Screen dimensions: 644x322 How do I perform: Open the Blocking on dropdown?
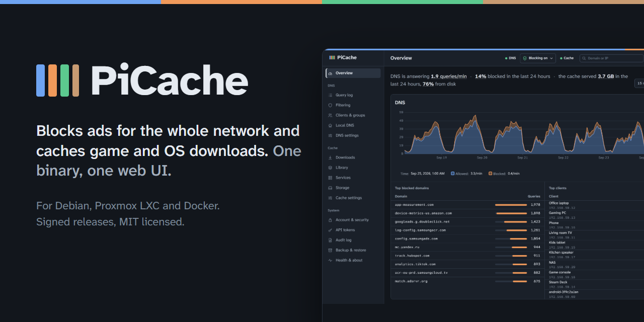(x=538, y=58)
